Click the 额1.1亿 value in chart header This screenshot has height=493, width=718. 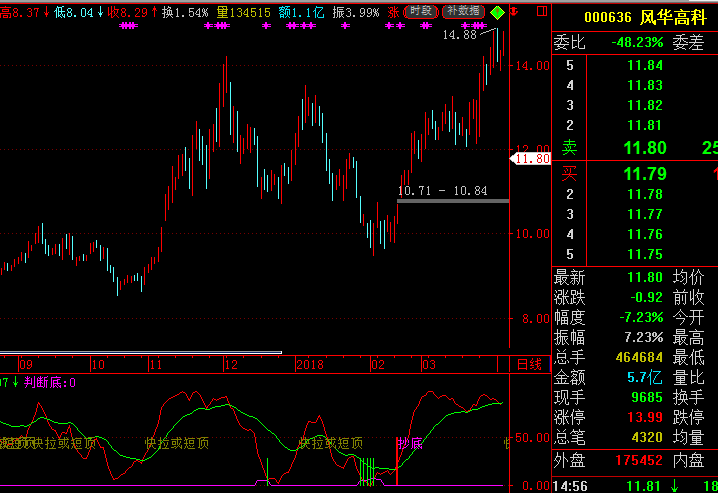pos(301,12)
